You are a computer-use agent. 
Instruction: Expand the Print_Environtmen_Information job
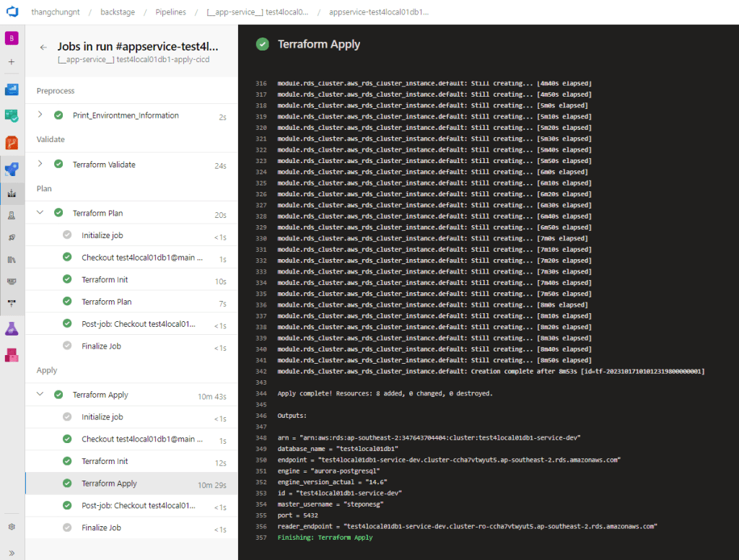[x=42, y=115]
